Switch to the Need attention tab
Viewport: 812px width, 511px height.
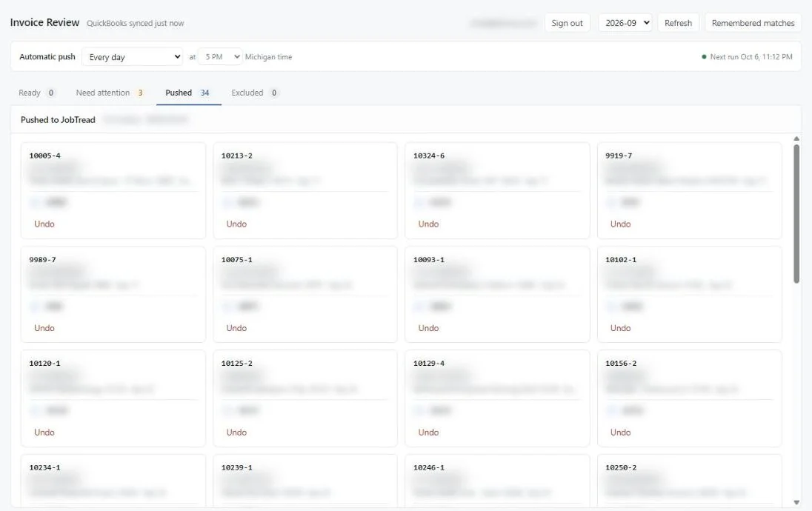(x=110, y=93)
